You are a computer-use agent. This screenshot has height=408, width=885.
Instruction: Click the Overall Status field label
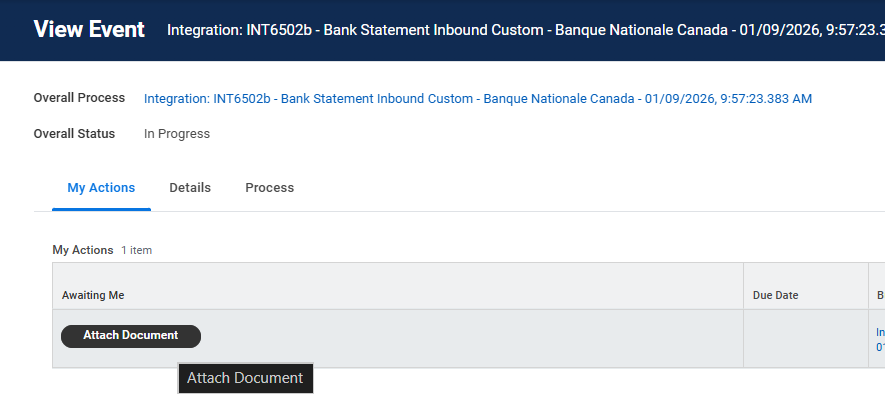(74, 134)
